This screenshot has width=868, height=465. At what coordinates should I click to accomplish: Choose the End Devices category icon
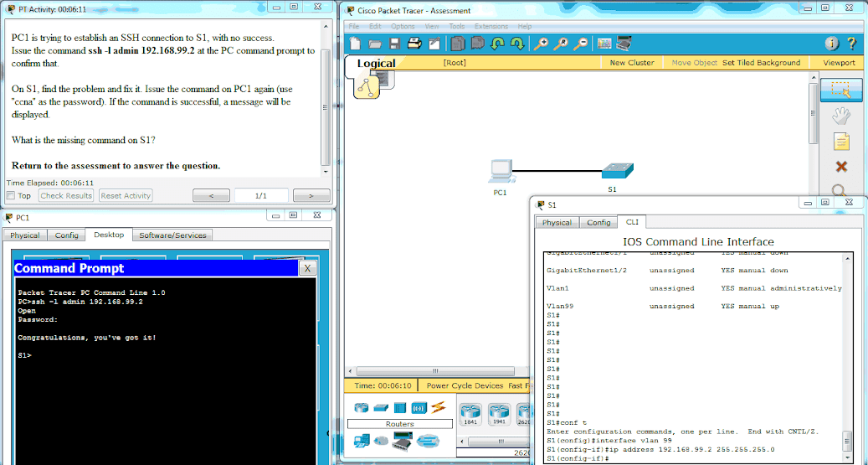[x=362, y=442]
